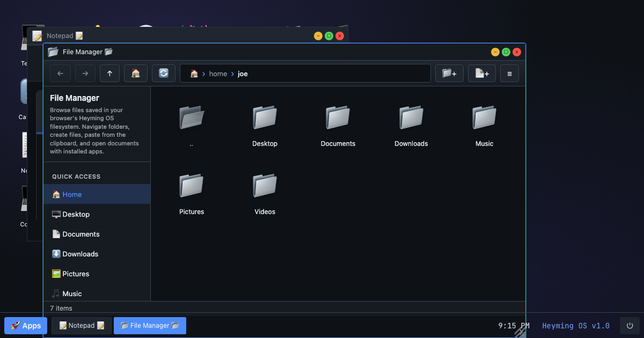
Task: Click 'joe' segment in the breadcrumb path
Action: pyautogui.click(x=243, y=74)
